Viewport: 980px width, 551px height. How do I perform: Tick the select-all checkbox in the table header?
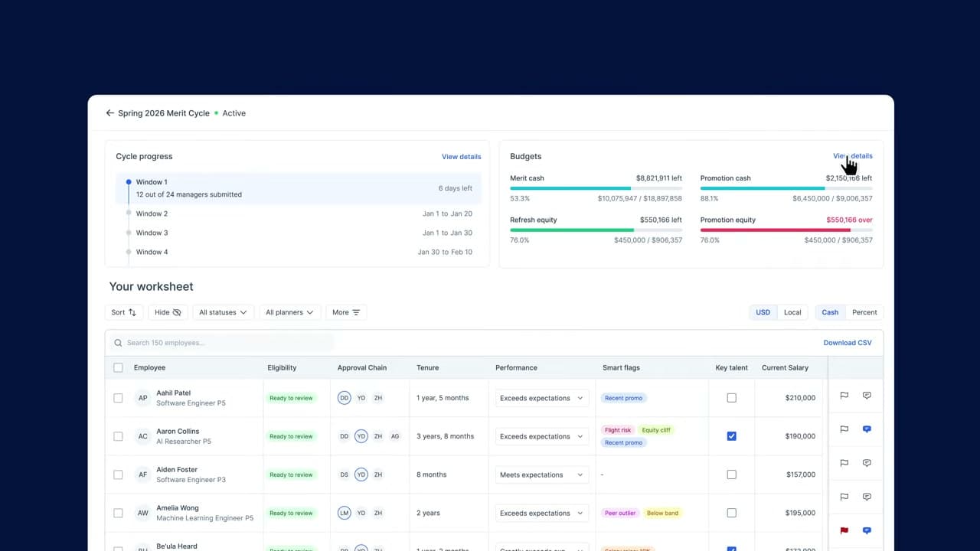click(x=118, y=368)
